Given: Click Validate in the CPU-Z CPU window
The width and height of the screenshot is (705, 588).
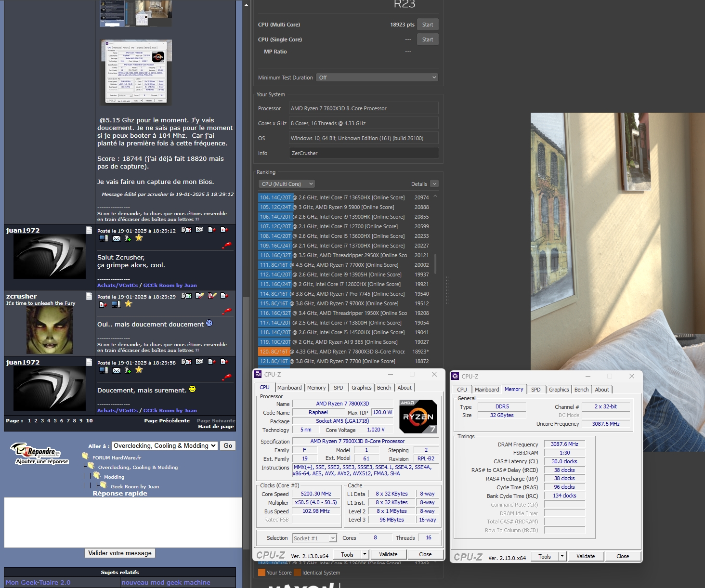Looking at the screenshot, I should pyautogui.click(x=388, y=554).
